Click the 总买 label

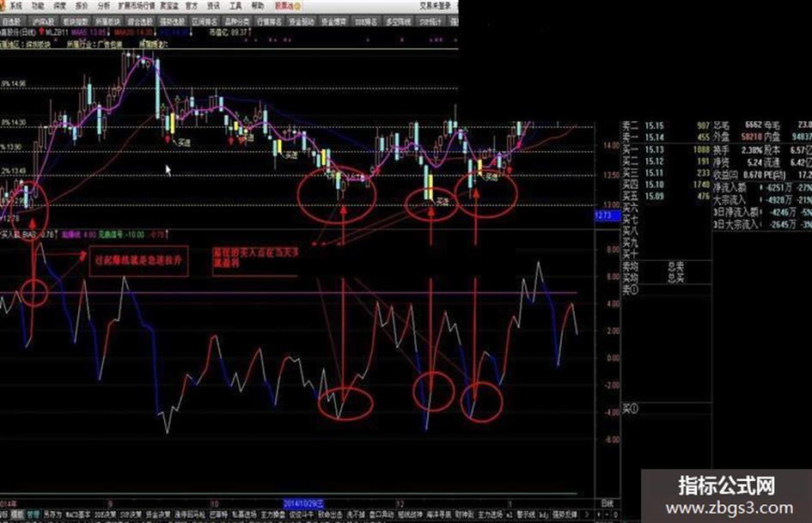click(x=675, y=278)
